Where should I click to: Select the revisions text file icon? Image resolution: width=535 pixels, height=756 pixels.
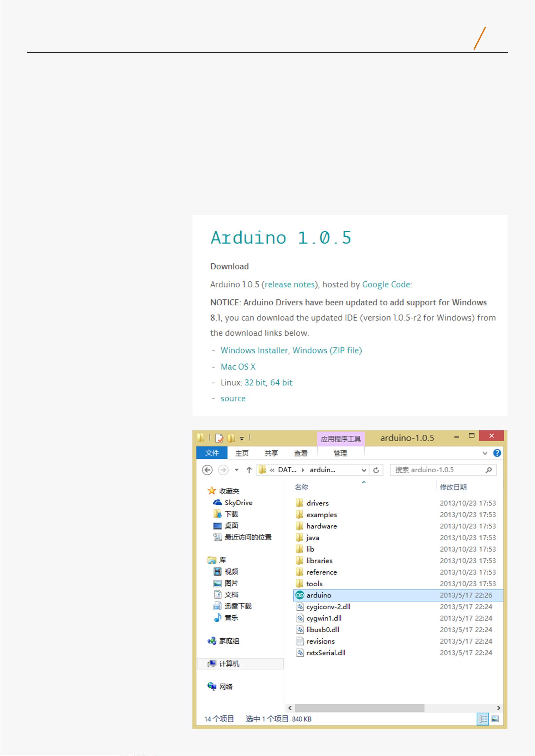point(299,641)
